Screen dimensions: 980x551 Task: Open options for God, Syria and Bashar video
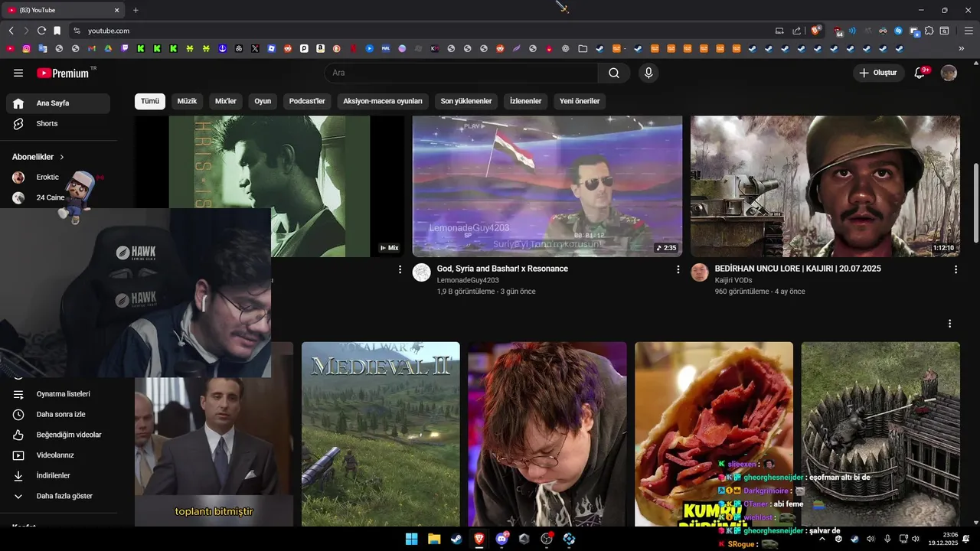(x=678, y=269)
